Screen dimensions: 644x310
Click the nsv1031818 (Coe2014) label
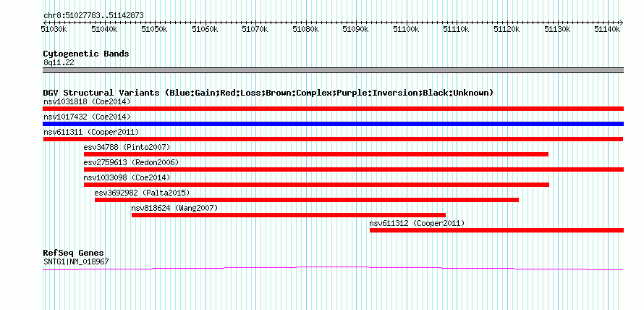87,101
